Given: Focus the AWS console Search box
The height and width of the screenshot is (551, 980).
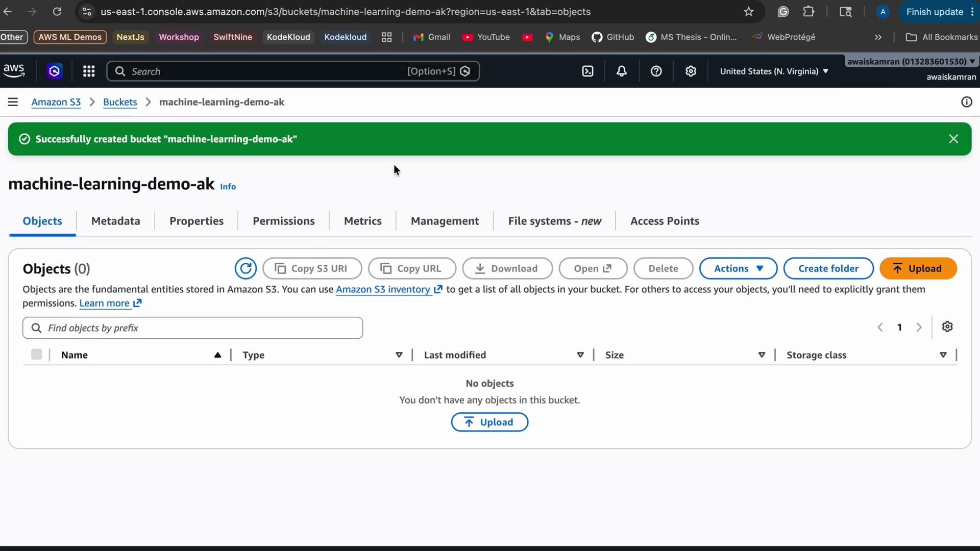Looking at the screenshot, I should tap(293, 71).
